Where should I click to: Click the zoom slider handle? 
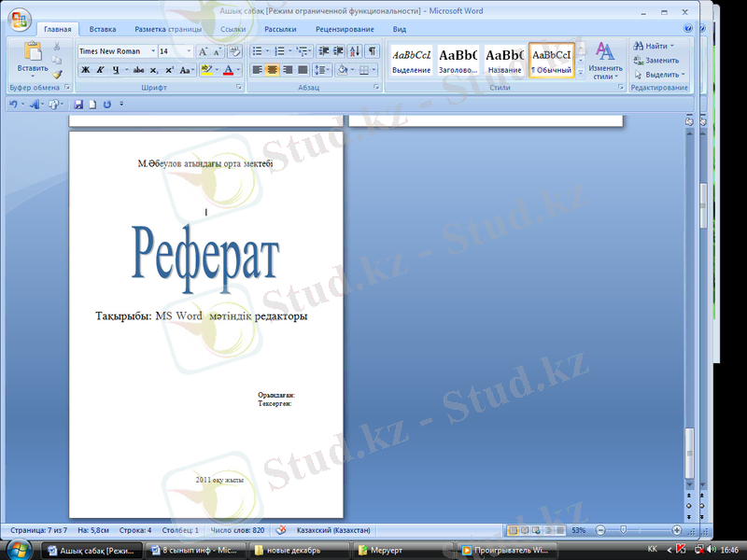pyautogui.click(x=624, y=530)
